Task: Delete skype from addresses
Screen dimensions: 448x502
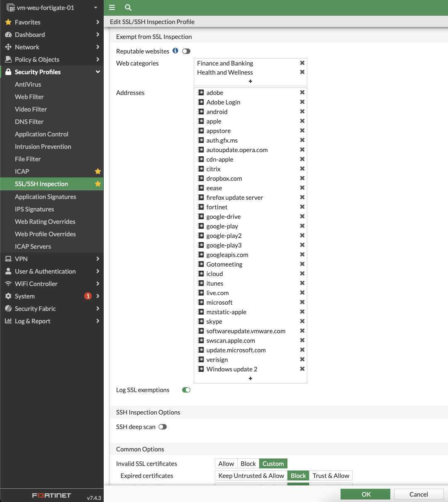Action: click(302, 321)
